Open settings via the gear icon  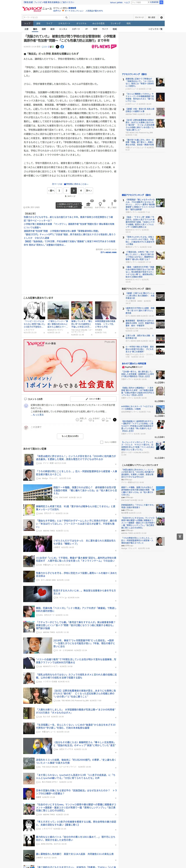pyautogui.click(x=161, y=18)
